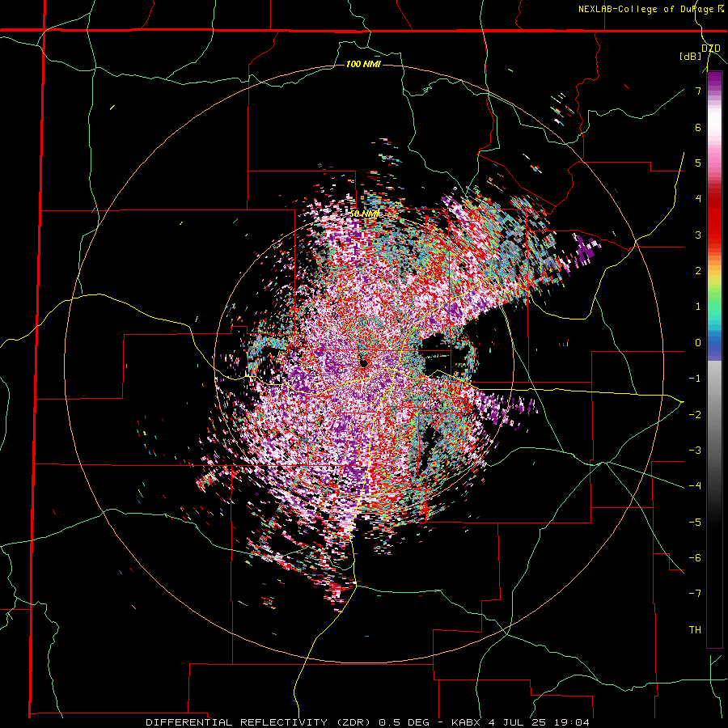Click the 50 NMI range ring label
The image size is (728, 728).
364,214
